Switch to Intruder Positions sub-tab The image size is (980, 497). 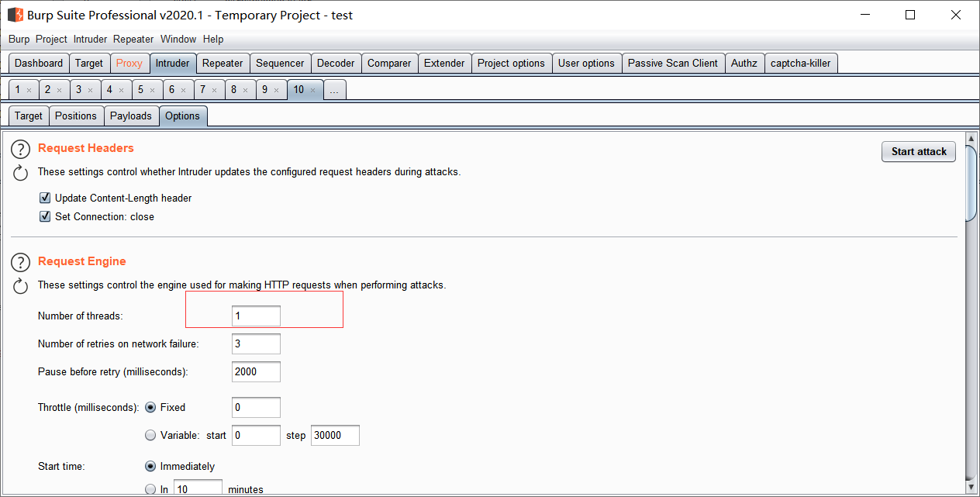click(76, 116)
